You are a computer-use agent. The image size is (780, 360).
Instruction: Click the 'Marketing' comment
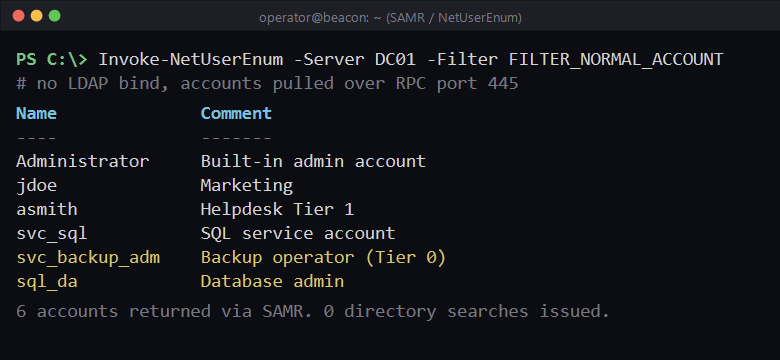click(x=247, y=185)
